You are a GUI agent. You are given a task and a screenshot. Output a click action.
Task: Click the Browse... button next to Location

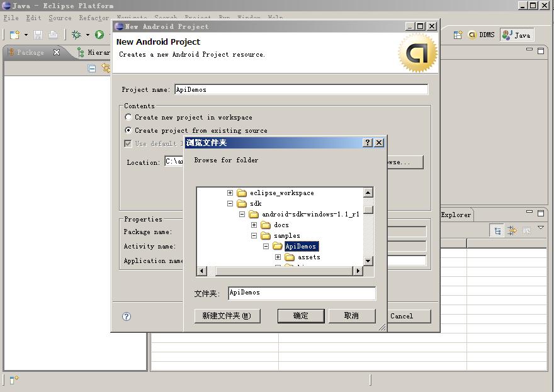point(405,162)
